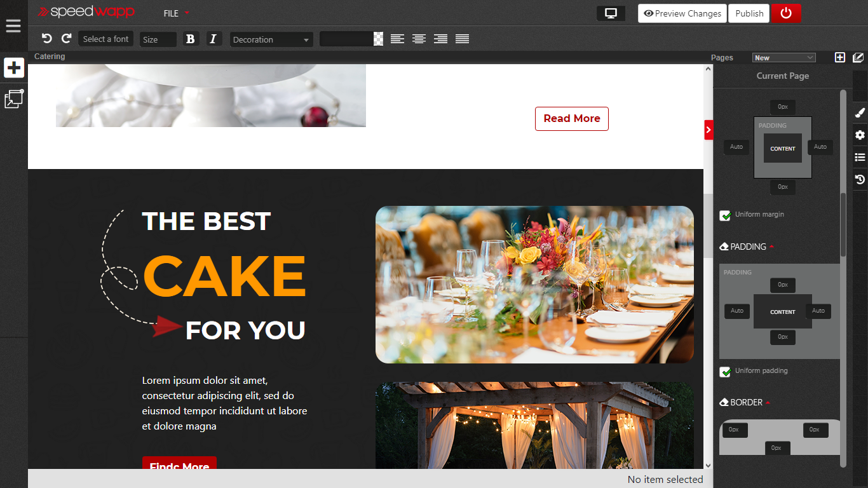
Task: Open the New page dropdown next to Pages
Action: click(x=783, y=57)
